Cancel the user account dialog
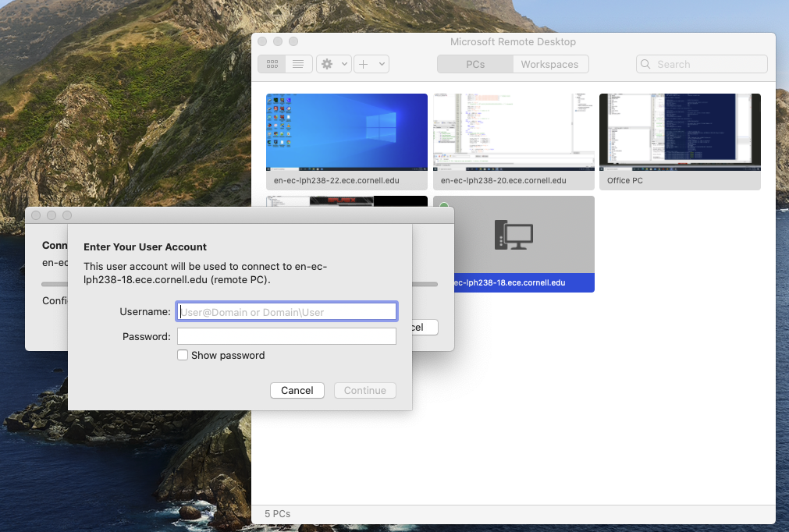 [x=297, y=390]
